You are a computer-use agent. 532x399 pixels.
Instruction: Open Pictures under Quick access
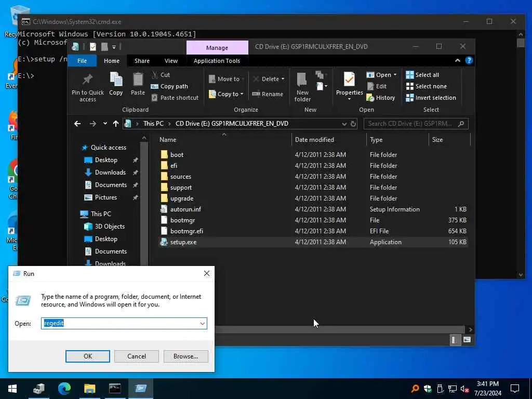[x=105, y=197]
